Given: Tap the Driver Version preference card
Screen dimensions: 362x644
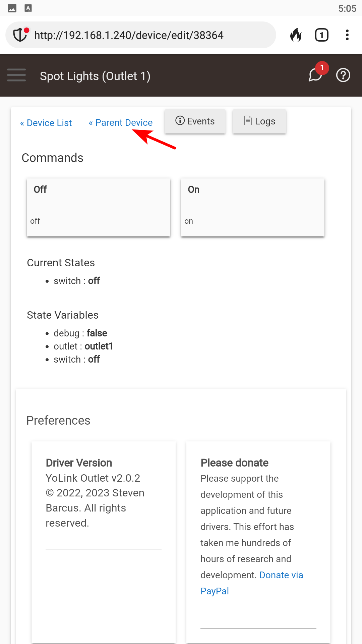Looking at the screenshot, I should pyautogui.click(x=104, y=542).
